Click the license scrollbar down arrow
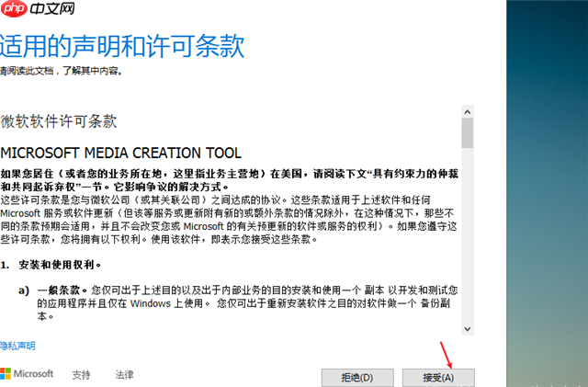This screenshot has height=387, width=588. [468, 329]
